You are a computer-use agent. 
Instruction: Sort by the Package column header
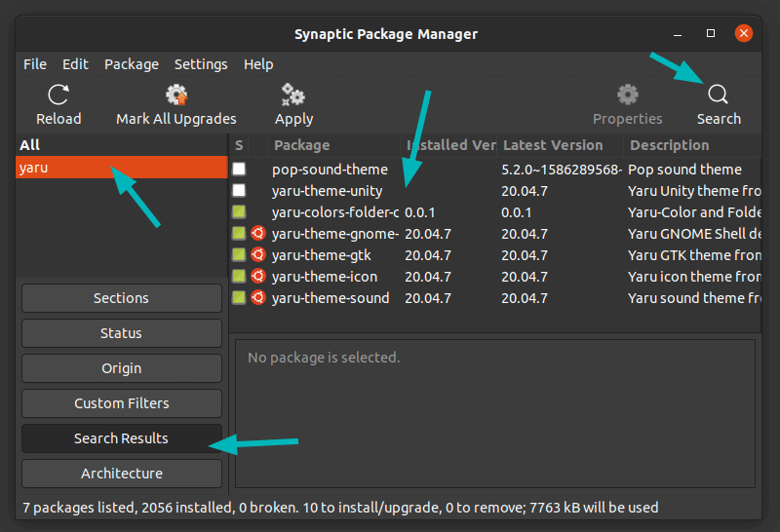click(334, 145)
